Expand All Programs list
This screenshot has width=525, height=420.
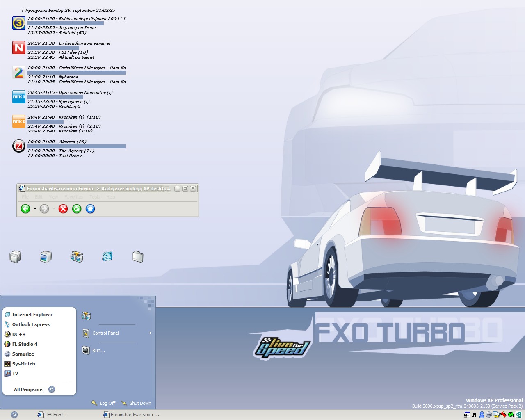34,390
